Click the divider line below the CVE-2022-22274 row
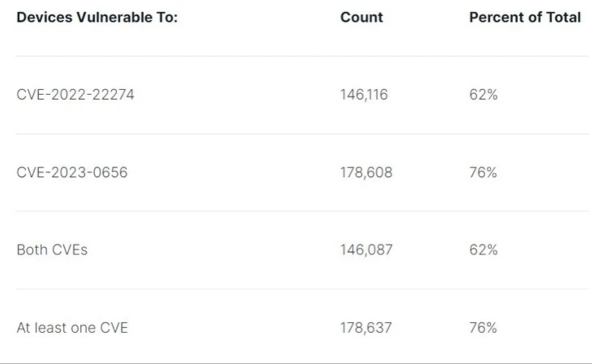 tap(302, 134)
